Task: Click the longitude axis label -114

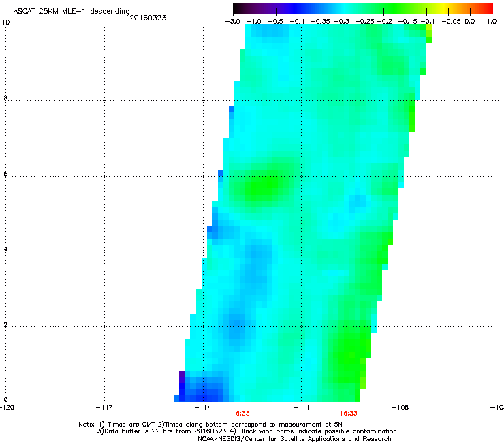Action: click(203, 408)
